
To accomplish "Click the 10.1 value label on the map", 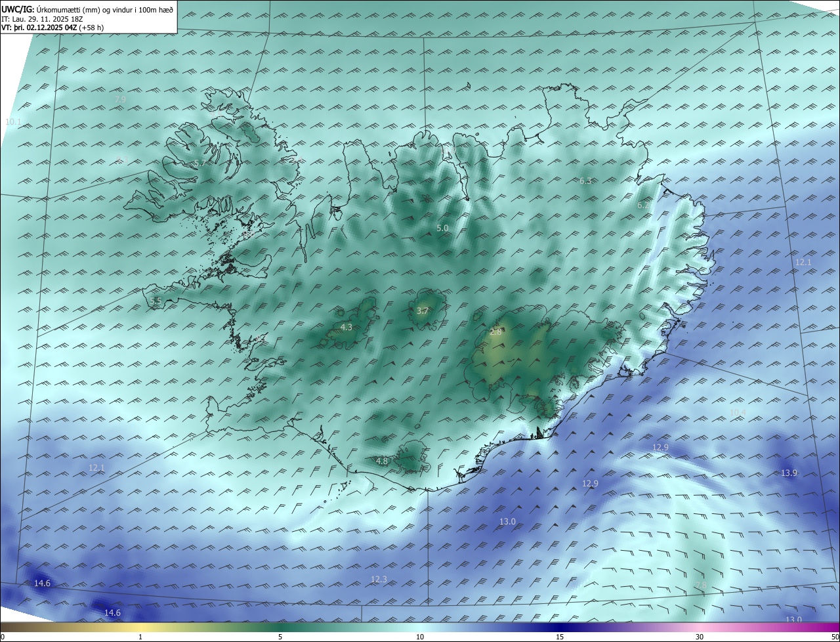I will tap(13, 122).
